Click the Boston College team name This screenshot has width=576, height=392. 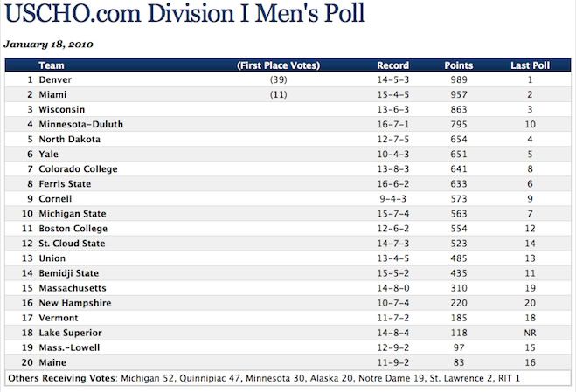[x=72, y=228]
